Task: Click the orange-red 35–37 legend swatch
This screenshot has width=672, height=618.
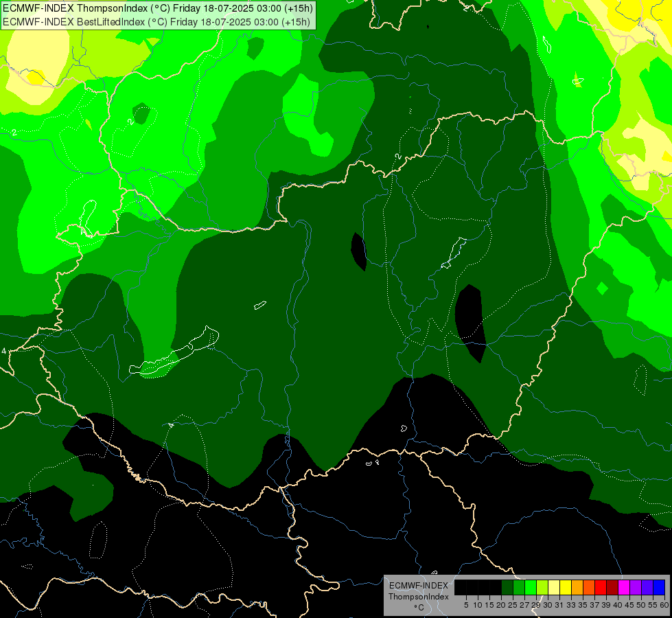Action: 589,587
